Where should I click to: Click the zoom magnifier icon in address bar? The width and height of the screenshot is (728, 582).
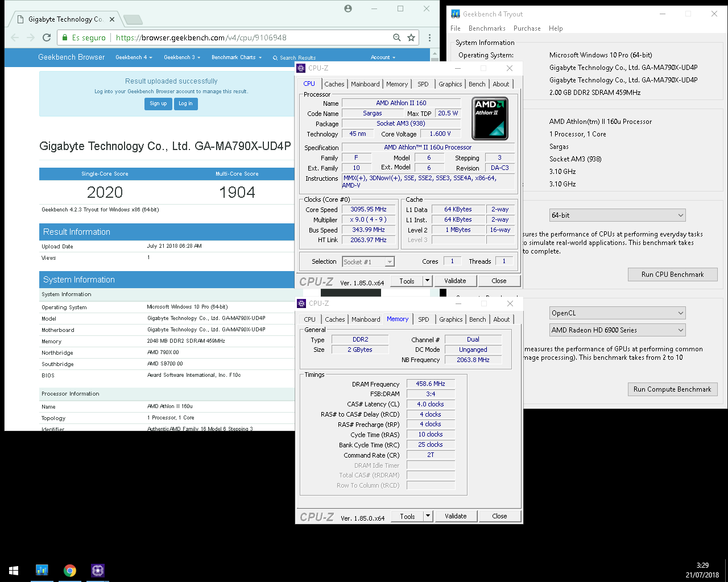point(396,38)
